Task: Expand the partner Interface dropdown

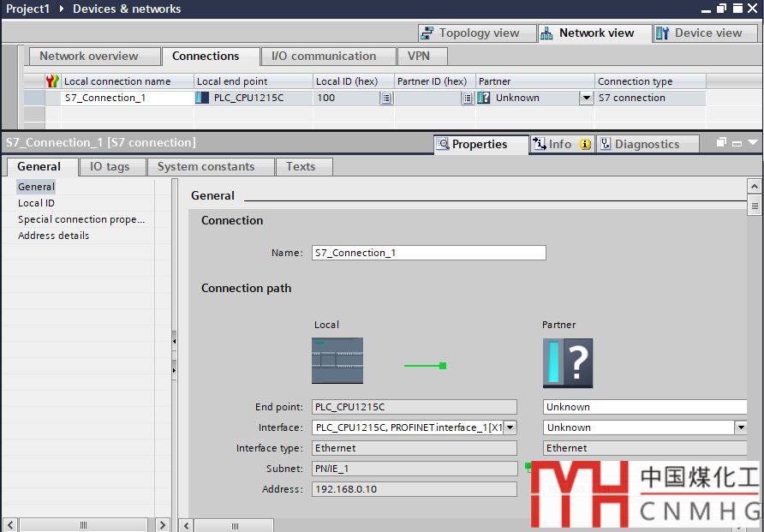Action: 740,427
